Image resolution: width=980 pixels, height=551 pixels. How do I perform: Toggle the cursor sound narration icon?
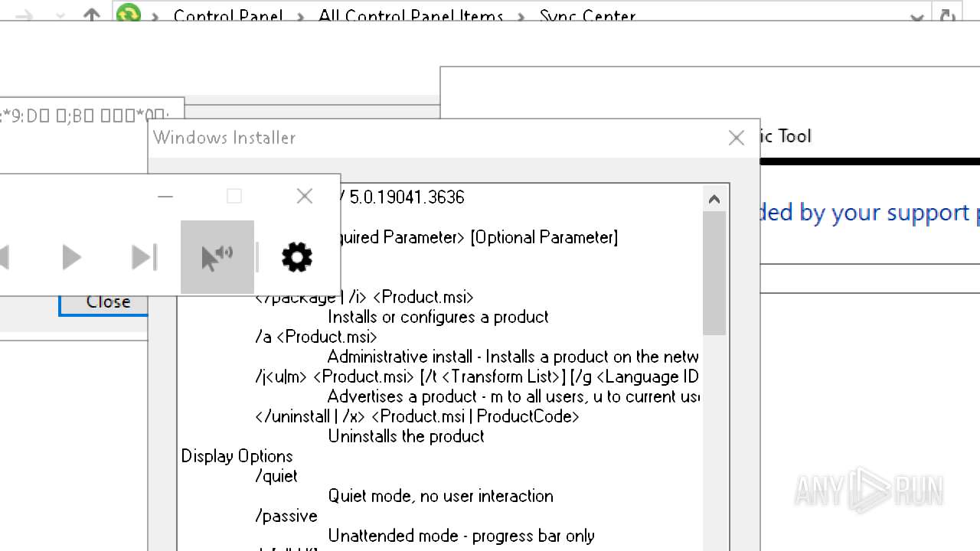[217, 257]
